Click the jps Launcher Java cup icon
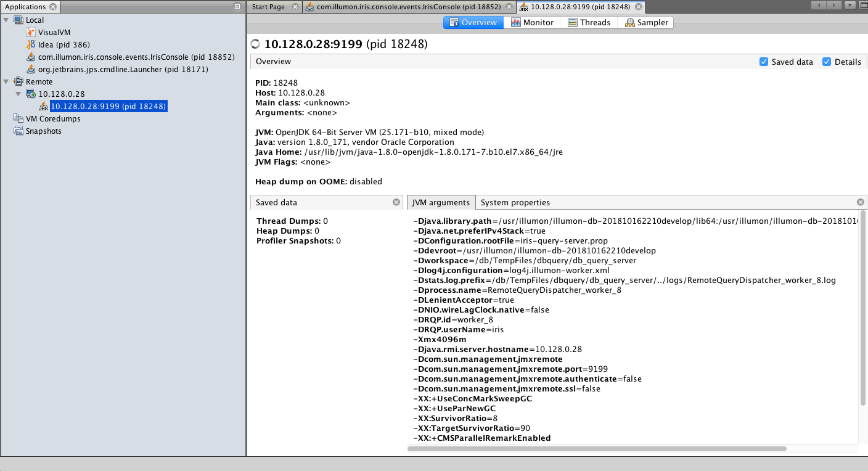Viewport: 868px width, 471px height. (x=31, y=69)
